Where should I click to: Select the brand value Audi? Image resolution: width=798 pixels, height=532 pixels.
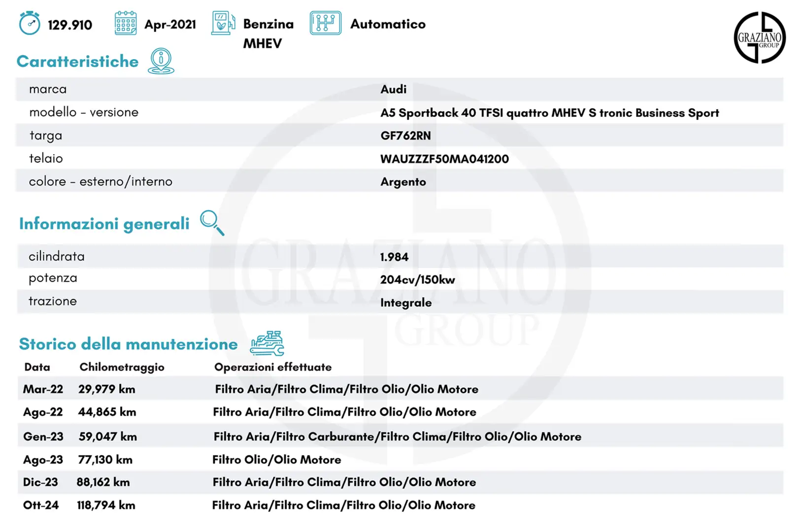pyautogui.click(x=394, y=89)
